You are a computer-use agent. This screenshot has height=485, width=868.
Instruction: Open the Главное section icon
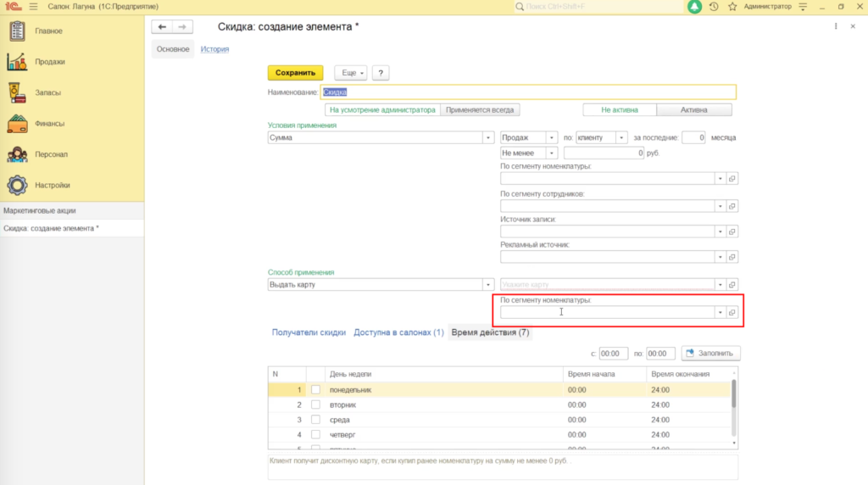(17, 31)
